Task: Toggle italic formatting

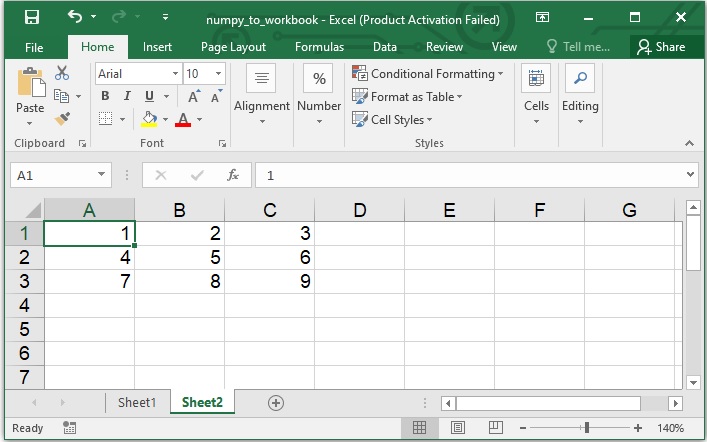Action: [127, 96]
